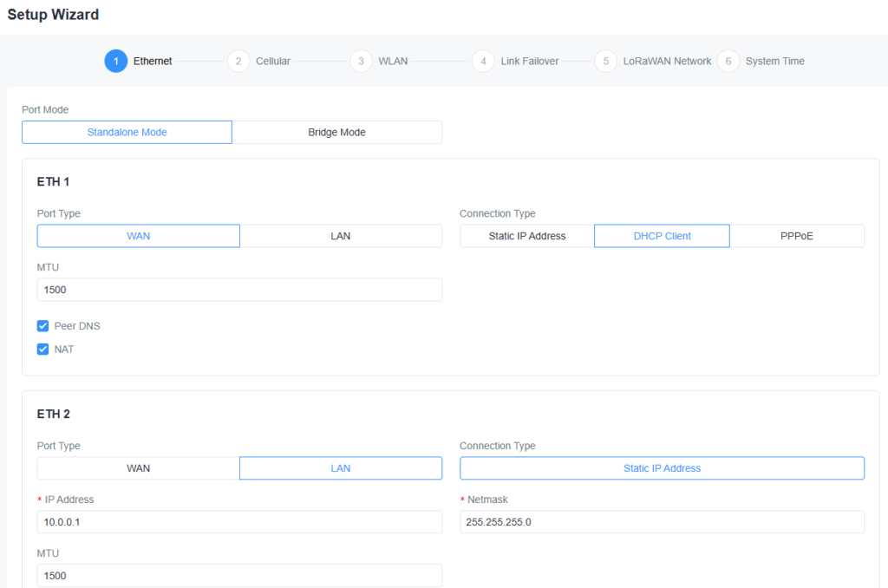
Task: Set ETH 2 port type to WAN
Action: pyautogui.click(x=138, y=468)
